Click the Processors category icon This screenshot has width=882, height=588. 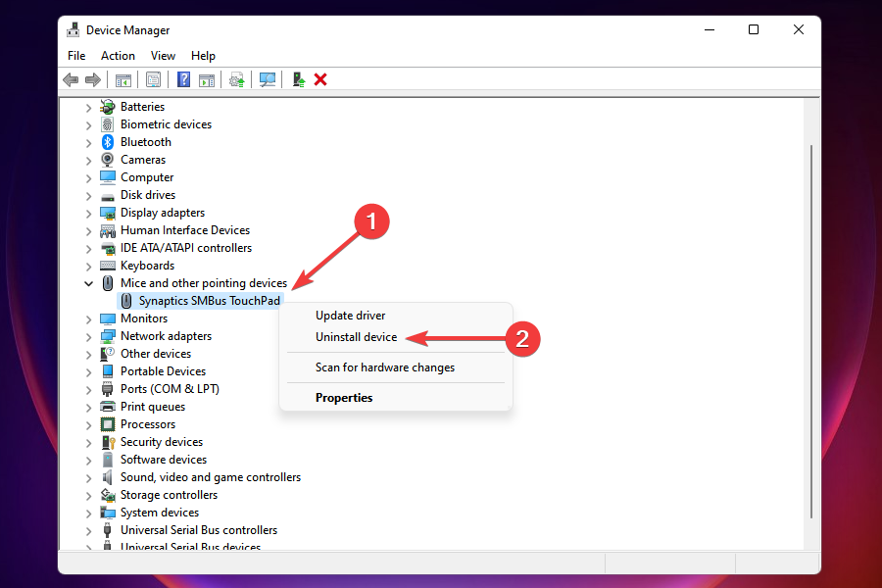tap(108, 424)
